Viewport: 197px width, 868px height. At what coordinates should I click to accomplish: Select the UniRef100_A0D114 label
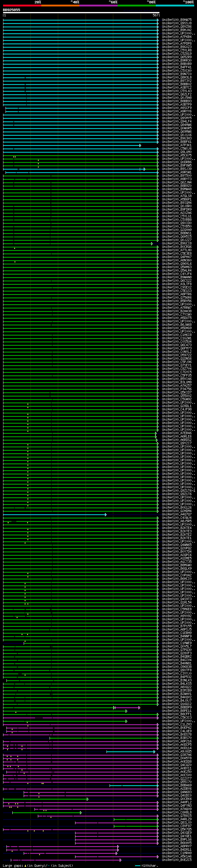(x=176, y=748)
